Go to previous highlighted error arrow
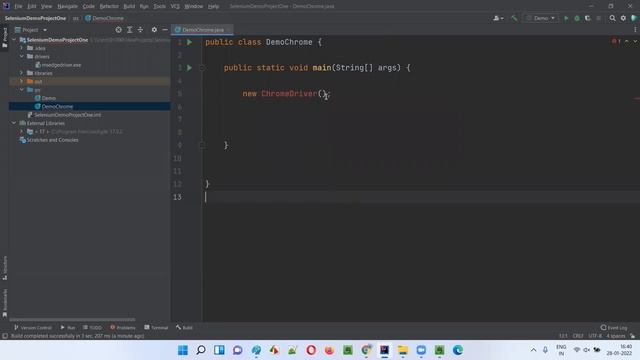 click(x=627, y=41)
